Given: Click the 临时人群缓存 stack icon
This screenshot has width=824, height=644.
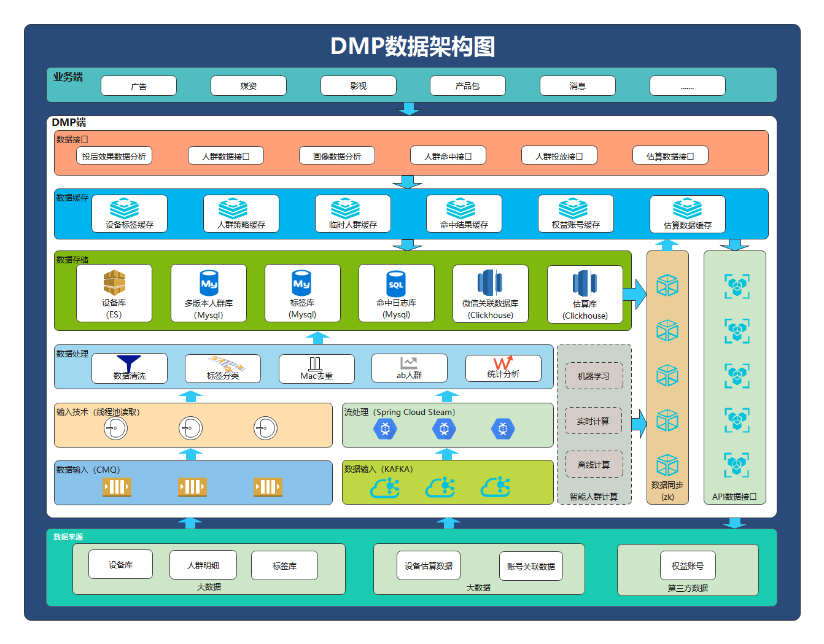Looking at the screenshot, I should coord(345,208).
